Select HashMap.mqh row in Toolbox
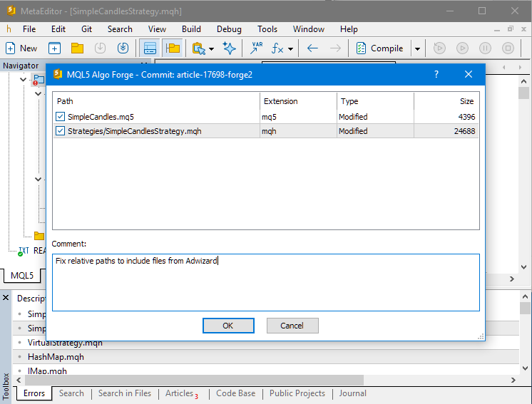Viewport: 532px width, 404px height. tap(266, 357)
